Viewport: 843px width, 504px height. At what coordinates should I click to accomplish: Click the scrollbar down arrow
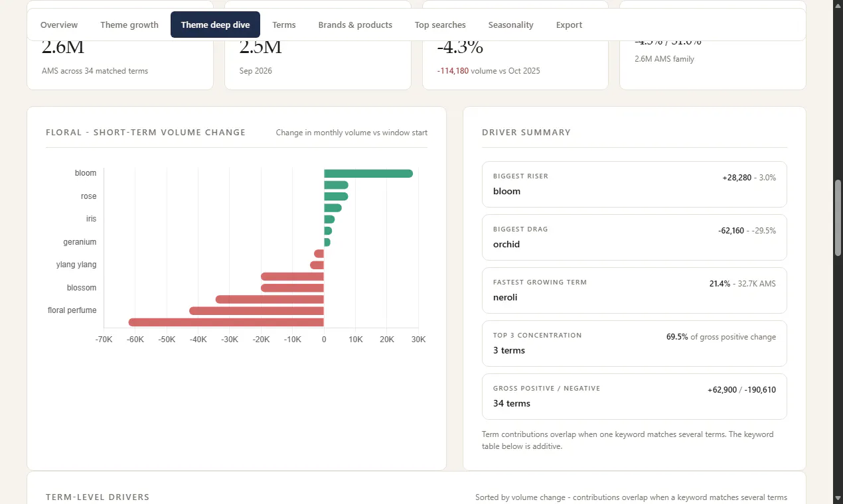coord(838,498)
